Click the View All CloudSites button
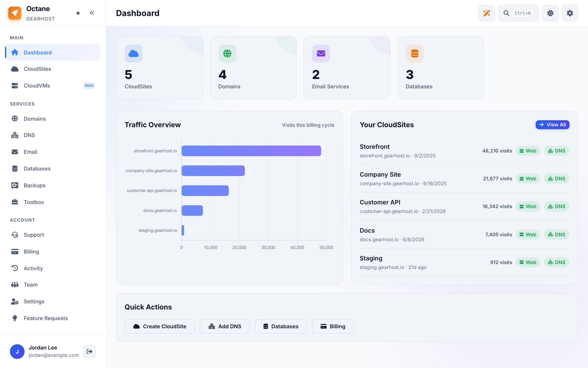 point(552,125)
